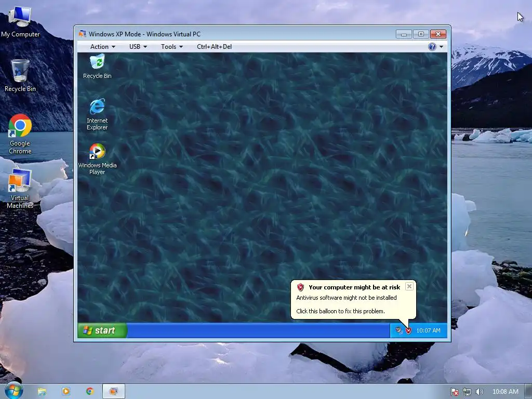Screen dimensions: 532x399
Task: Launch Google Chrome from desktop shortcut
Action: click(20, 134)
